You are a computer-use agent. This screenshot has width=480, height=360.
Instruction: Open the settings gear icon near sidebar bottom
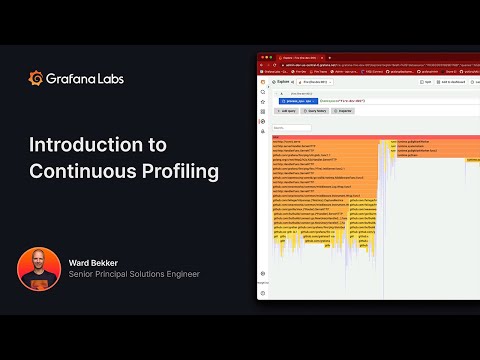(x=263, y=273)
